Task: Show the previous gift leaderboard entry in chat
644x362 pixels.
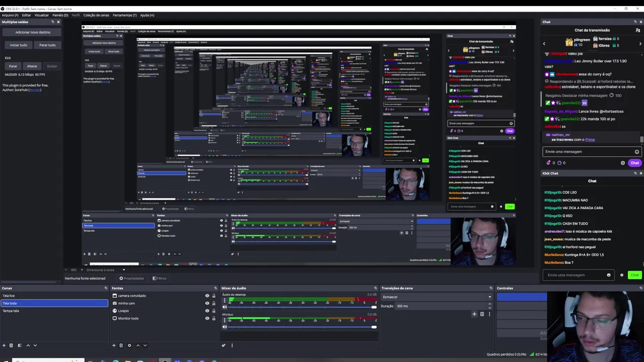Action: 544,44
